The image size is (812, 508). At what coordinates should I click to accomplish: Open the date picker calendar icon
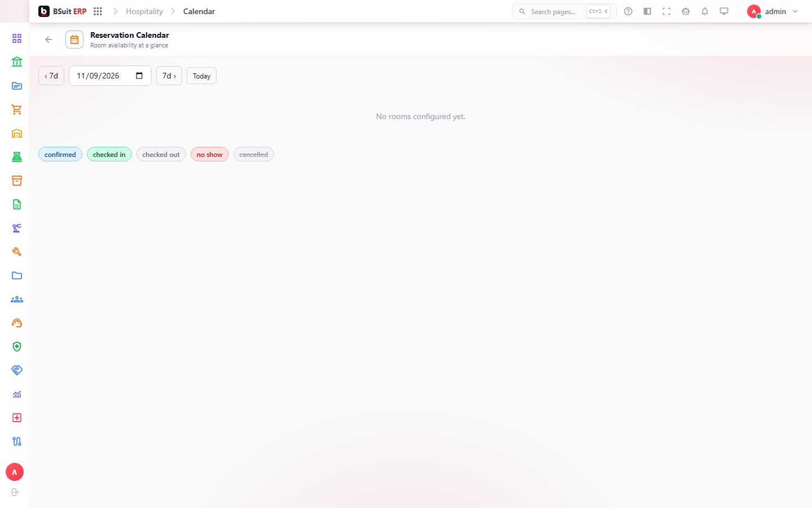coord(139,76)
